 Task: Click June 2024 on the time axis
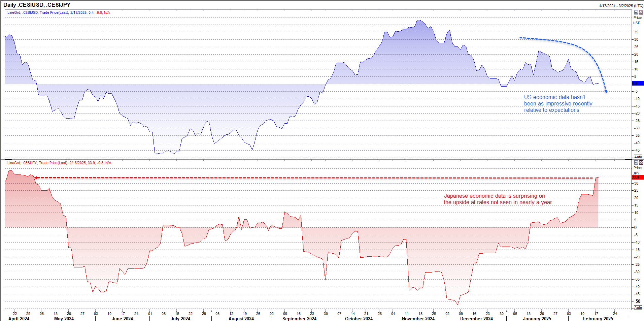coord(122,319)
